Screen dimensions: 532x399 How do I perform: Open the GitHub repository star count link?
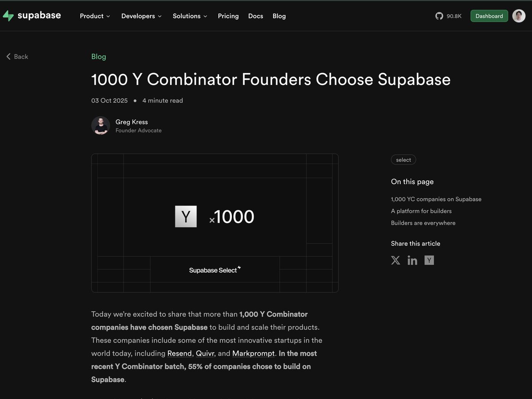(x=448, y=16)
